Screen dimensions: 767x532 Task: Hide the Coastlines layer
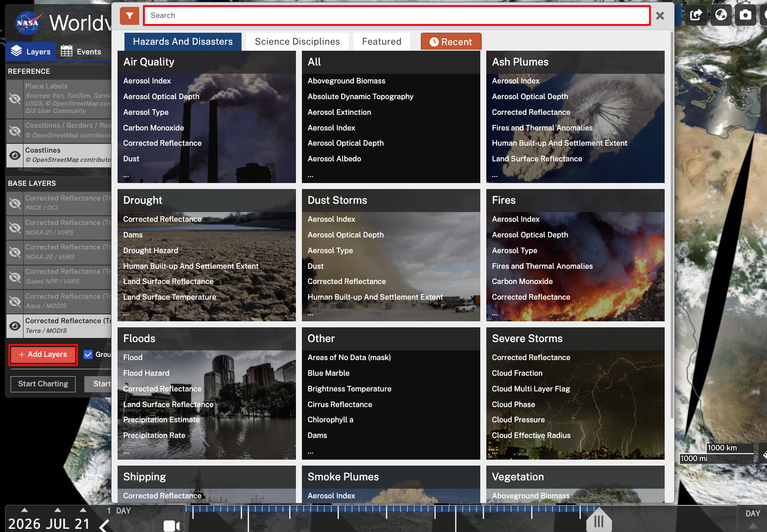15,155
